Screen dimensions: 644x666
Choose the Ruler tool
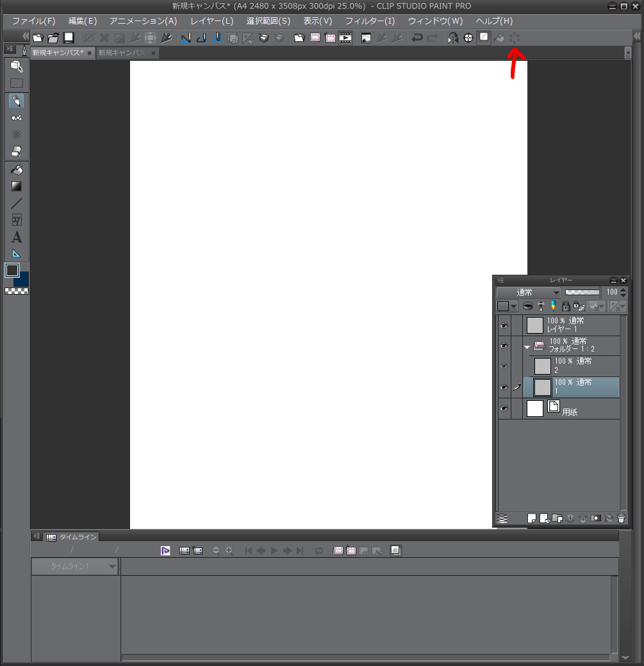(x=17, y=254)
